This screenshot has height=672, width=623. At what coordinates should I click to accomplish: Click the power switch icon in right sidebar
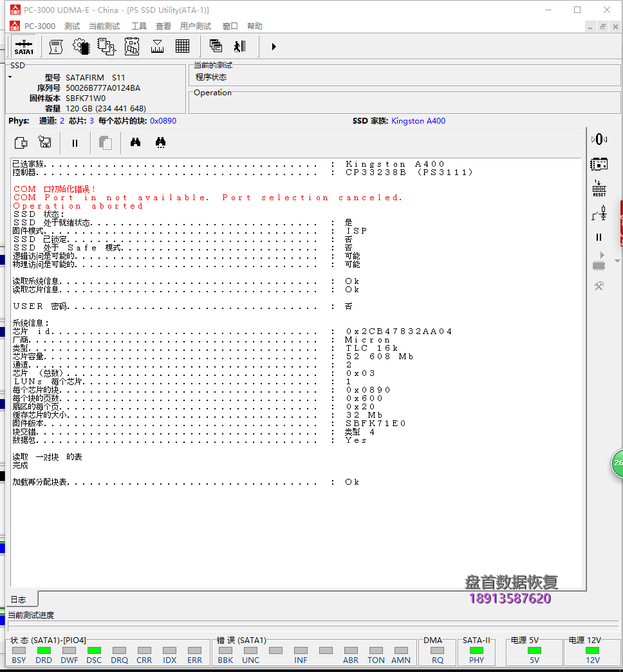click(599, 213)
